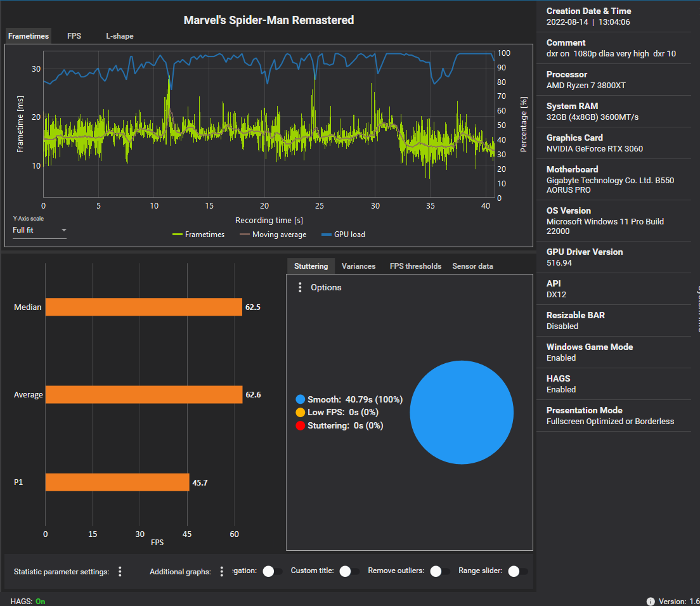Select the AMD Ryzen 7 3800XT processor text
The height and width of the screenshot is (606, 700).
(x=586, y=85)
